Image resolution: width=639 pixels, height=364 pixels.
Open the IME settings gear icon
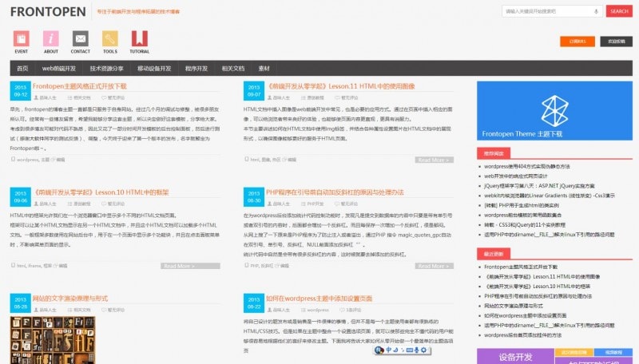[424, 350]
